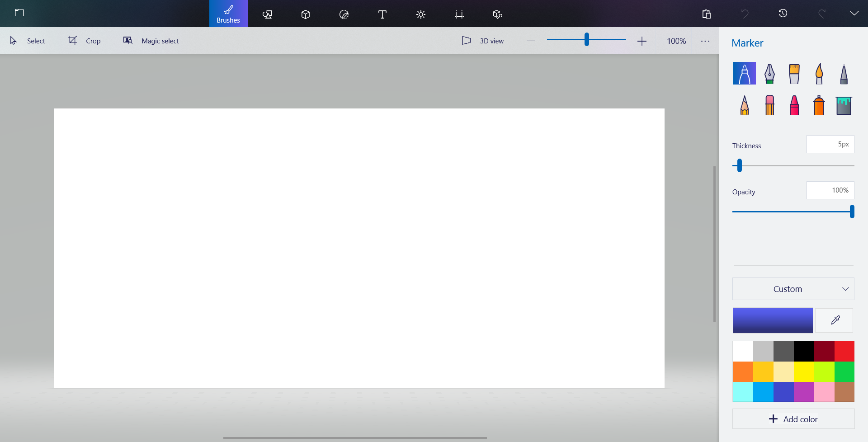Pick the gold color swatch

pyautogui.click(x=763, y=371)
